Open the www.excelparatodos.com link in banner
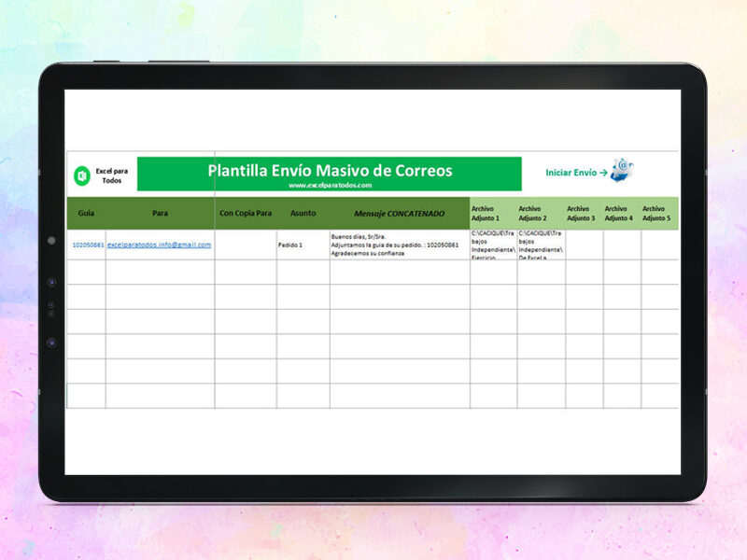Image resolution: width=747 pixels, height=560 pixels. (x=331, y=185)
